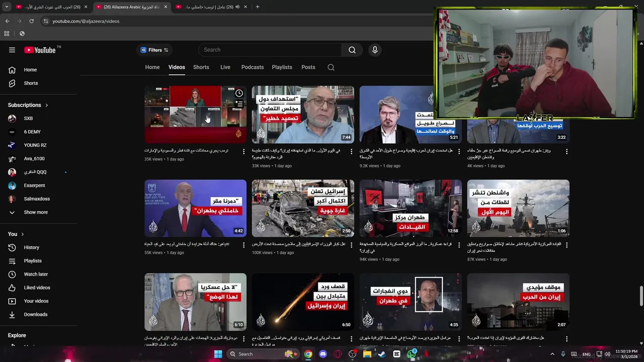This screenshot has width=644, height=362.
Task: Play the 4:42 video thumbnail
Action: coord(195,208)
